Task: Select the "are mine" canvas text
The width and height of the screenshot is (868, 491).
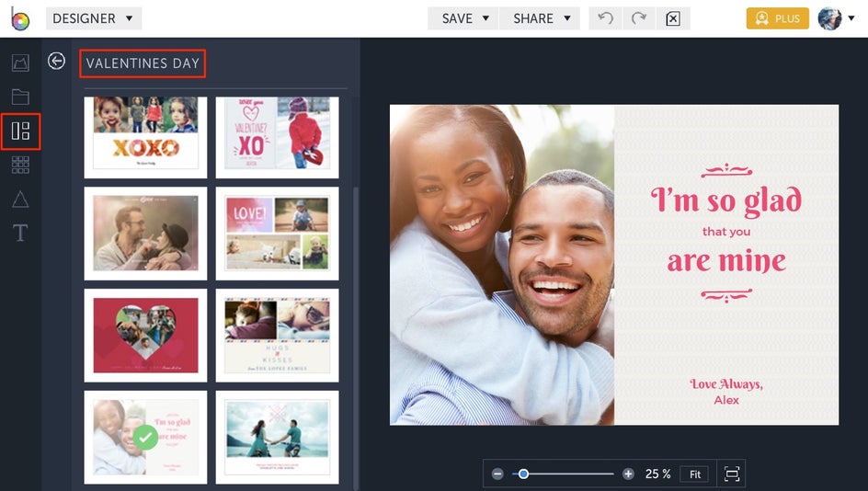Action: pos(726,261)
